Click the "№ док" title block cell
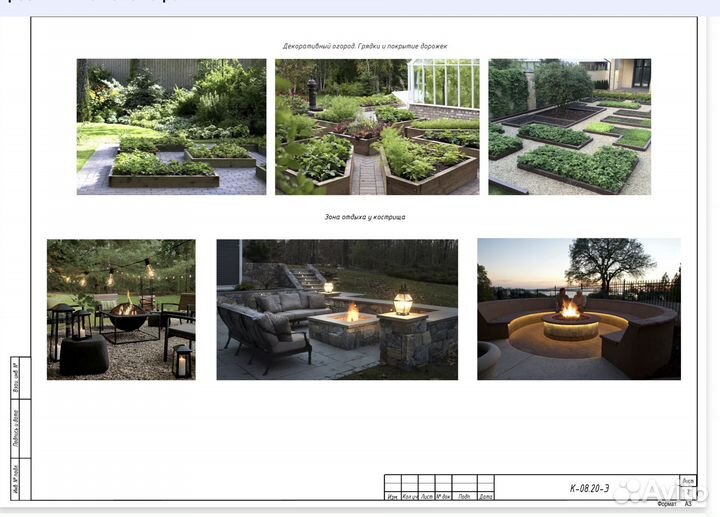 (444, 496)
